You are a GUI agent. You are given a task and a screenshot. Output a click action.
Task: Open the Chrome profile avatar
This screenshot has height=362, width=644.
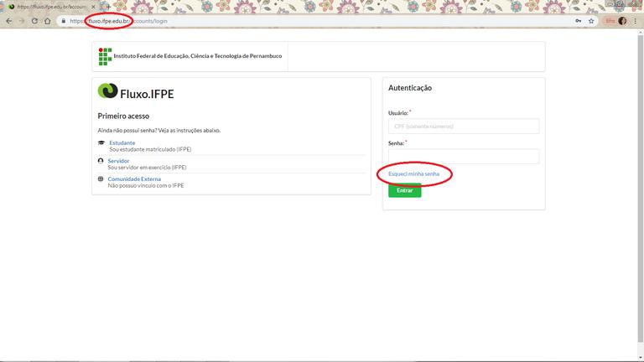(623, 21)
